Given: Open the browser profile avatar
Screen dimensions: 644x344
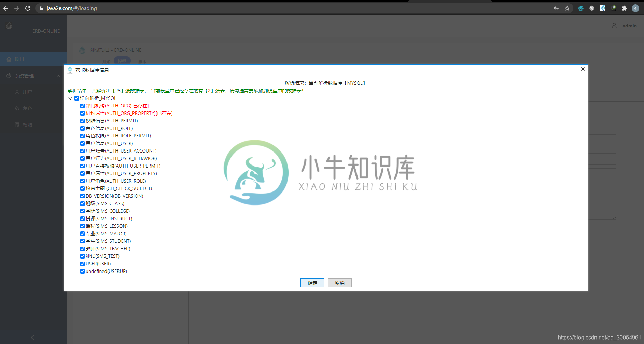Looking at the screenshot, I should [635, 8].
